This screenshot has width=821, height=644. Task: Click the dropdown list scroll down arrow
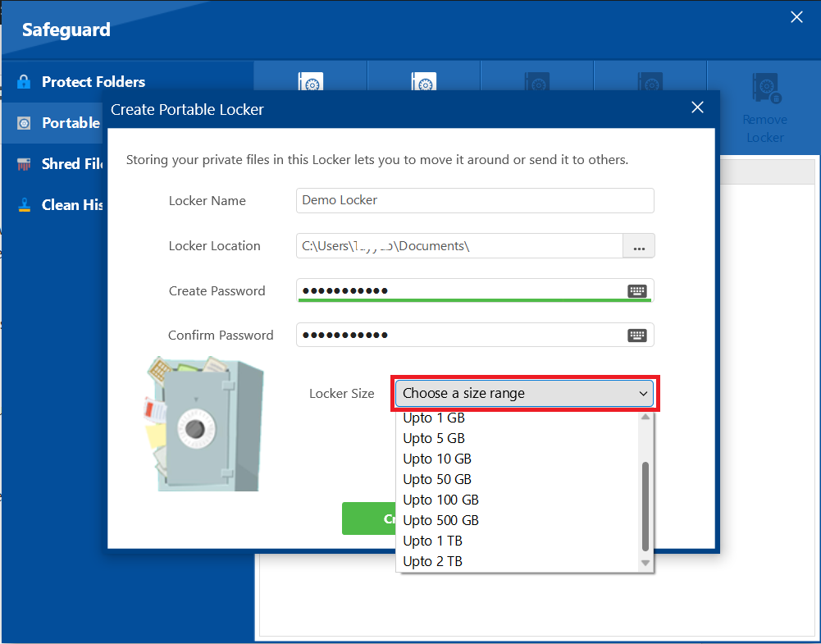(x=645, y=563)
